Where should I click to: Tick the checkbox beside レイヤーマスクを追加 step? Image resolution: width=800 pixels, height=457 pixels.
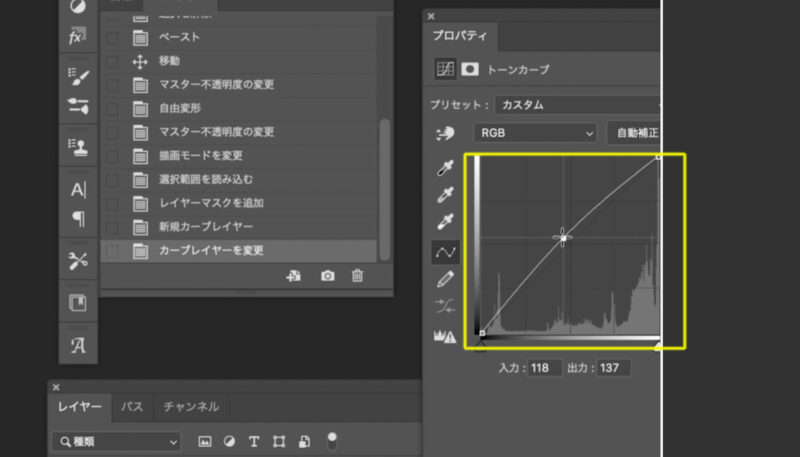click(112, 204)
